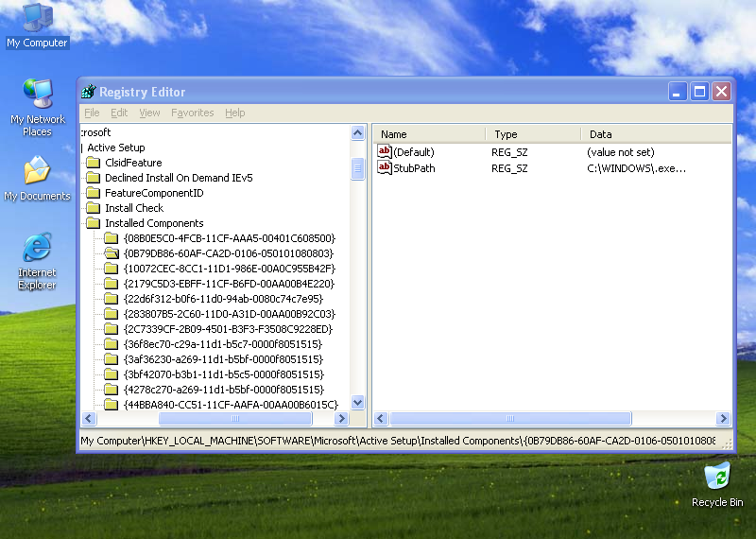Screen dimensions: 756x539
Task: Select key label {0B79DB86-60AF-CA2D-0106-050101080803}
Action: 229,253
